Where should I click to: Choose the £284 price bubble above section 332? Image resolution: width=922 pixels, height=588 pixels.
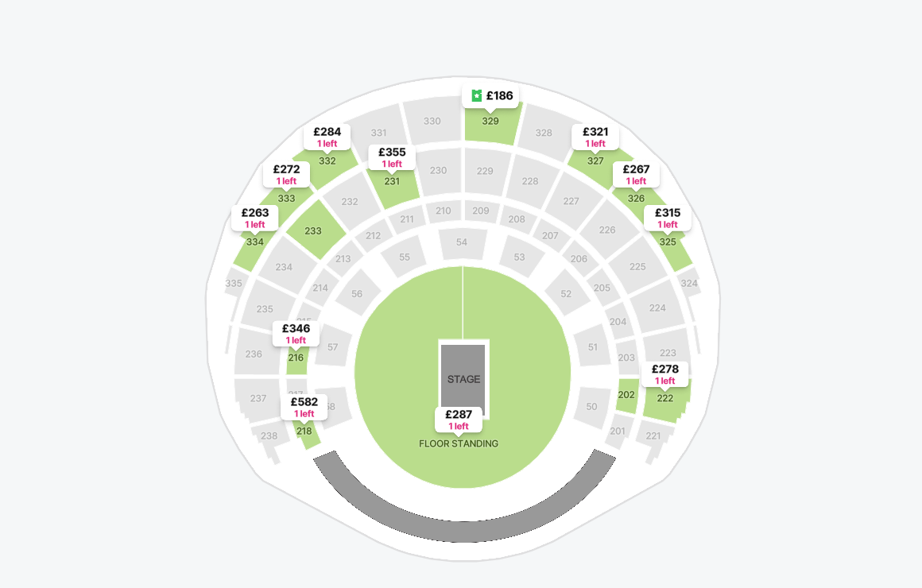pyautogui.click(x=327, y=137)
